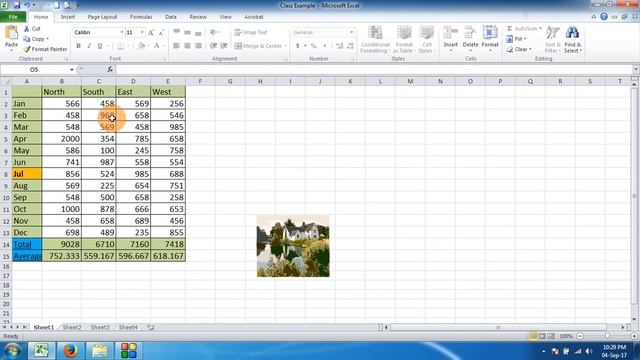This screenshot has width=640, height=360.
Task: Open the File tab
Action: [x=13, y=17]
